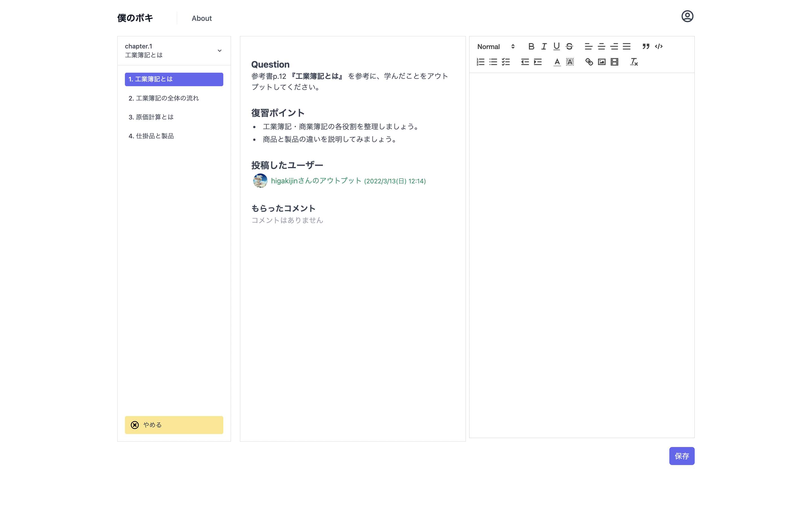
Task: Toggle bold formatting in the editor
Action: coord(531,46)
